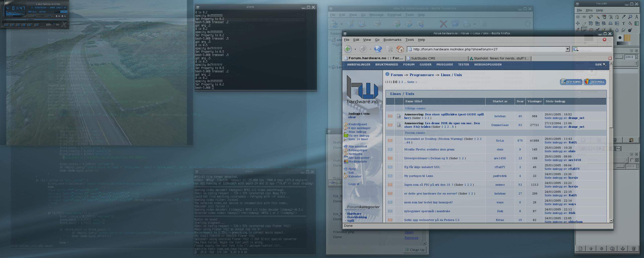The width and height of the screenshot is (644, 258).
Task: Click Thunderbird Write message icon
Action: click(x=350, y=24)
